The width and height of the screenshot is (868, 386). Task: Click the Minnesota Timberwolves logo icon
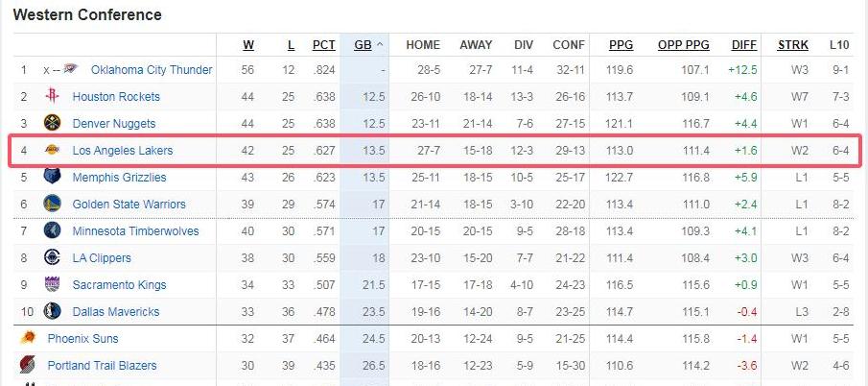[52, 230]
